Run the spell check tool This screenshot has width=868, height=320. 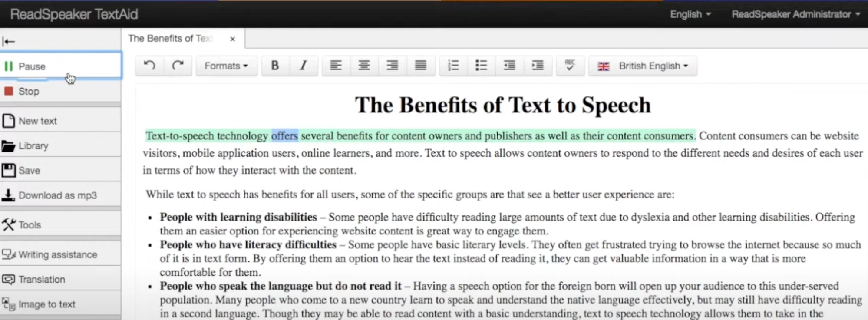570,66
